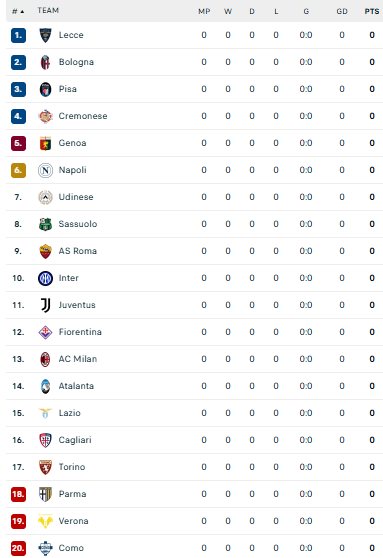Click the blue rank 1 badge

[x=18, y=35]
